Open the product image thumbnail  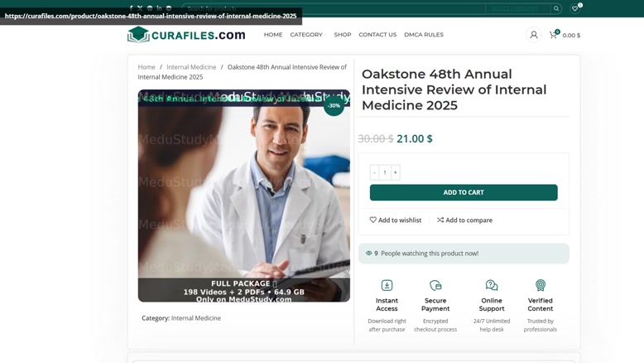[244, 196]
